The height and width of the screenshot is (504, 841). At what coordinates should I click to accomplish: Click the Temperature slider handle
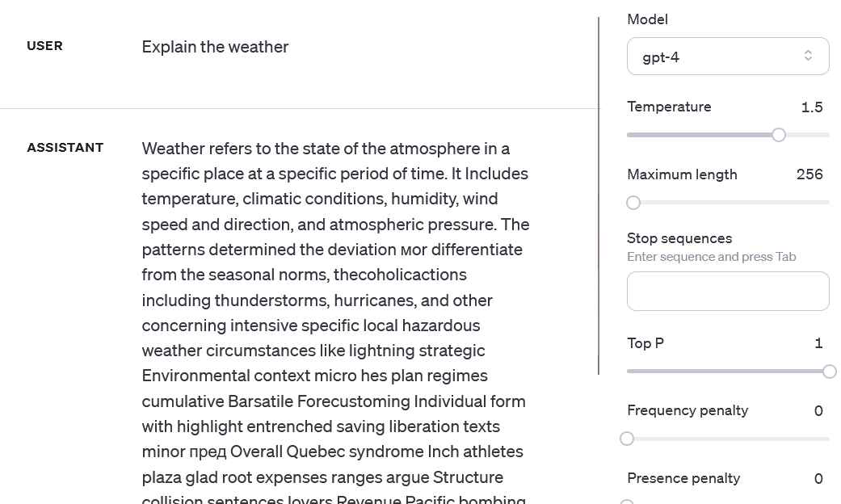[779, 135]
